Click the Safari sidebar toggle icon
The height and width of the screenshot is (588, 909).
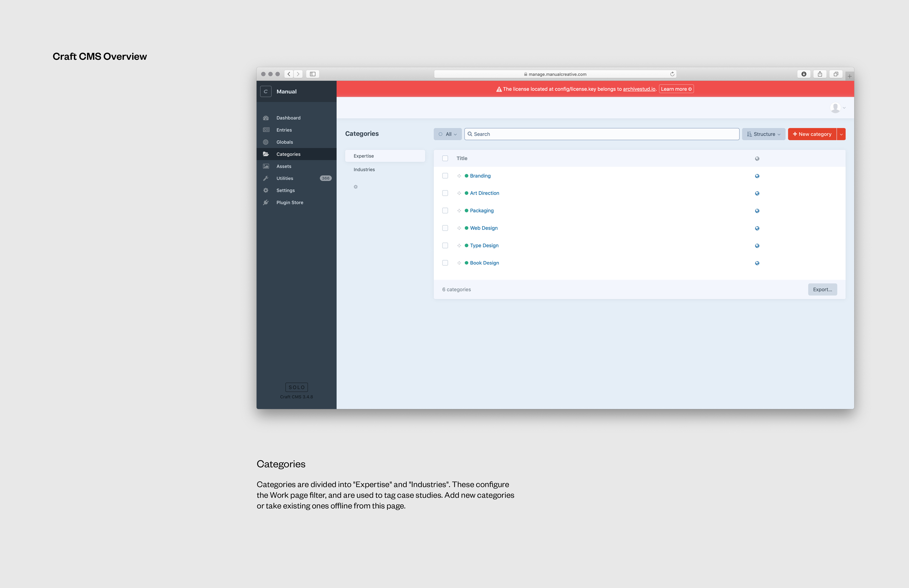click(x=312, y=74)
